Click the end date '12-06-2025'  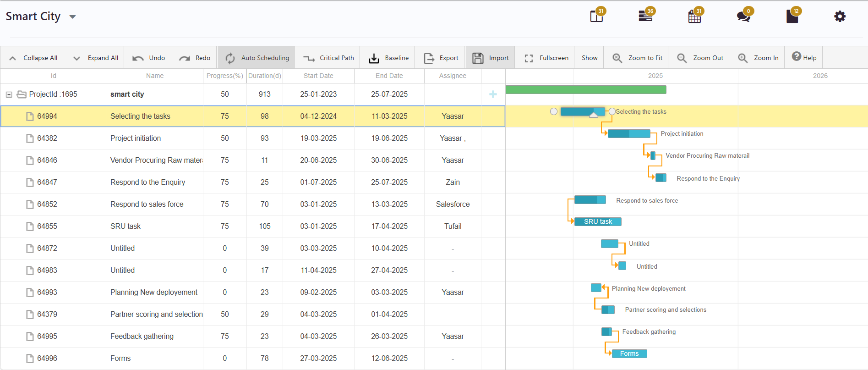click(389, 358)
